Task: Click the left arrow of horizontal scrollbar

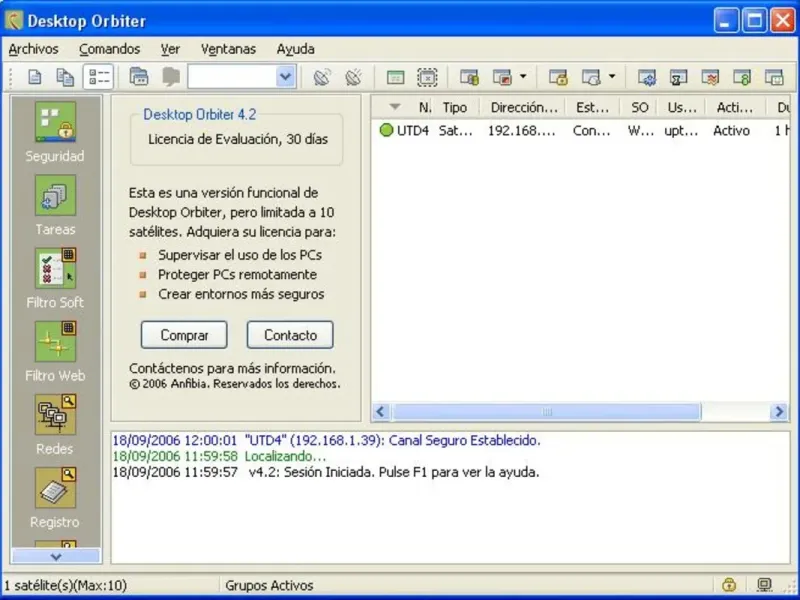Action: [381, 411]
